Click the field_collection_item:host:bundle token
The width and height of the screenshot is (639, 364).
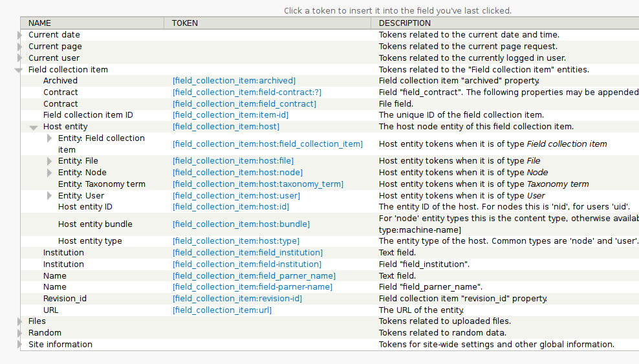pos(241,224)
